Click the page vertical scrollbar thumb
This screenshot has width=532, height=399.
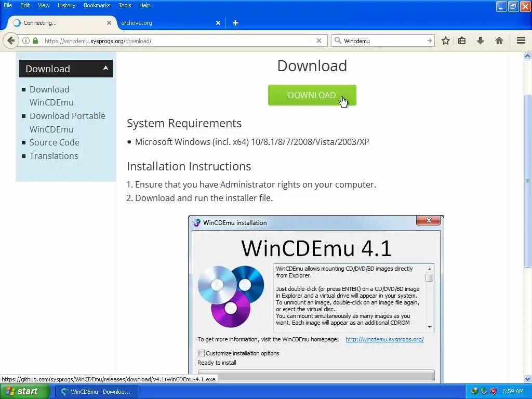pos(528,180)
